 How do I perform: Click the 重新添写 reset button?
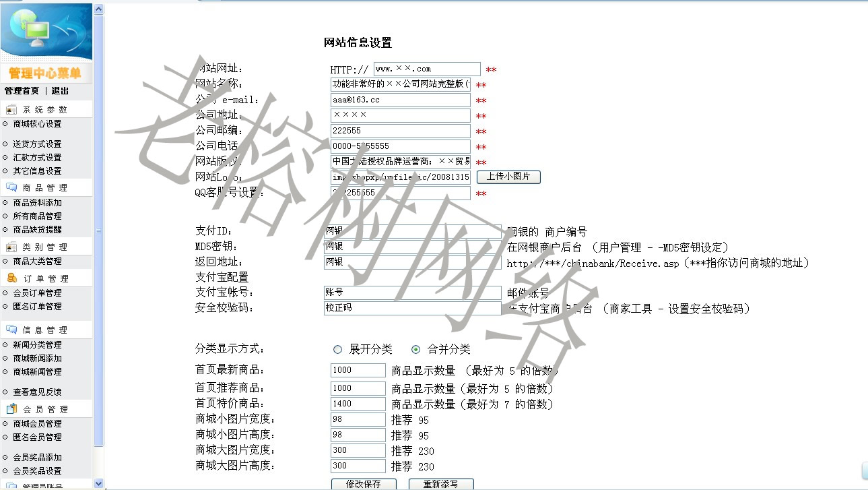tap(440, 484)
